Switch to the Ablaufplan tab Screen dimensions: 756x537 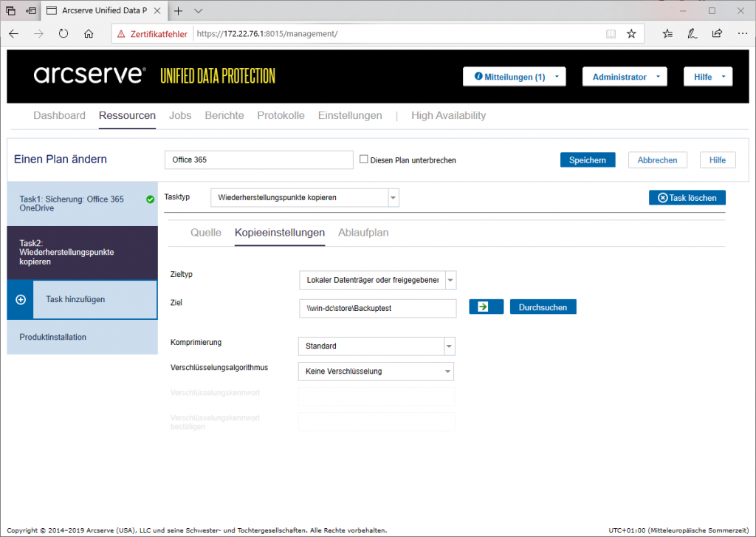pyautogui.click(x=363, y=233)
